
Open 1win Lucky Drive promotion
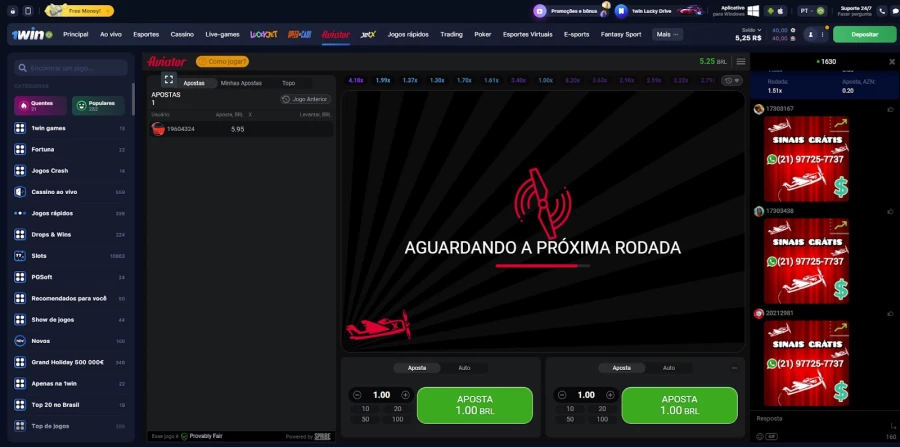[660, 11]
